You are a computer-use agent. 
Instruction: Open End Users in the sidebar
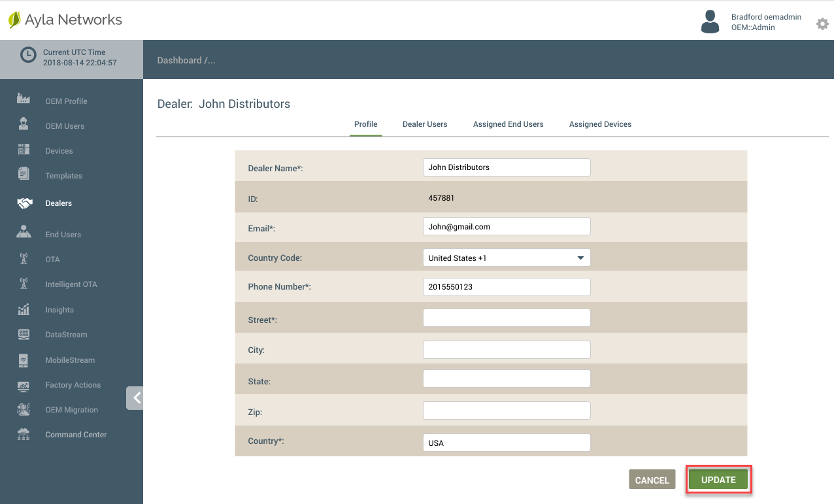coord(63,235)
